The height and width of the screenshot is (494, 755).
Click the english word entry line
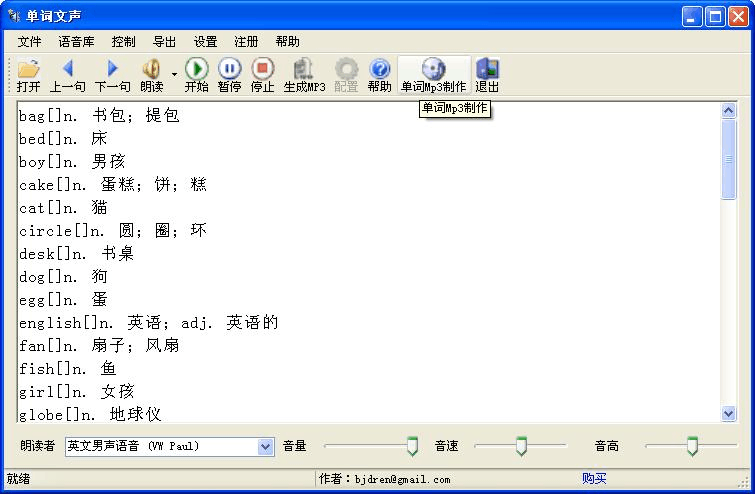(x=148, y=323)
